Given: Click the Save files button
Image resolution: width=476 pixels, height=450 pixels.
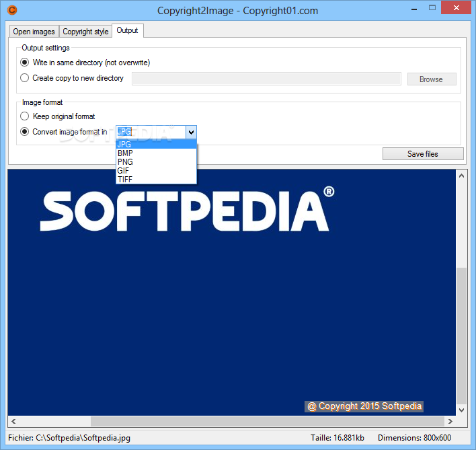Looking at the screenshot, I should pyautogui.click(x=423, y=153).
